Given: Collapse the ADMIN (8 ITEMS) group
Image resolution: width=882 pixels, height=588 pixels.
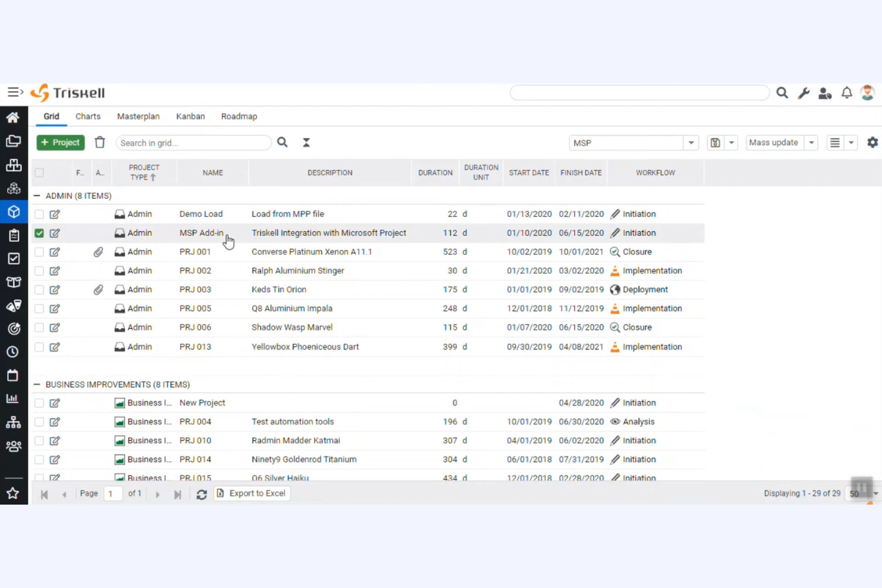Looking at the screenshot, I should 37,195.
